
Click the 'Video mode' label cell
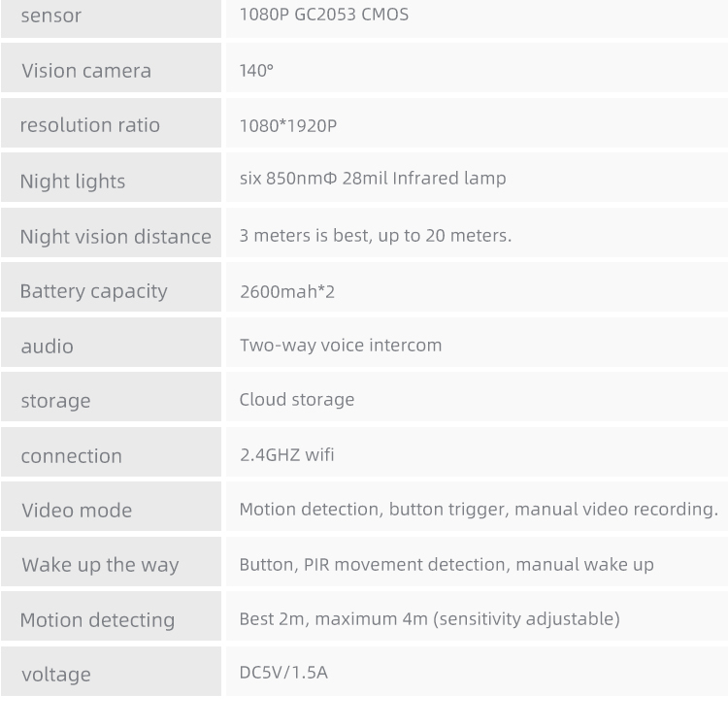coord(111,507)
